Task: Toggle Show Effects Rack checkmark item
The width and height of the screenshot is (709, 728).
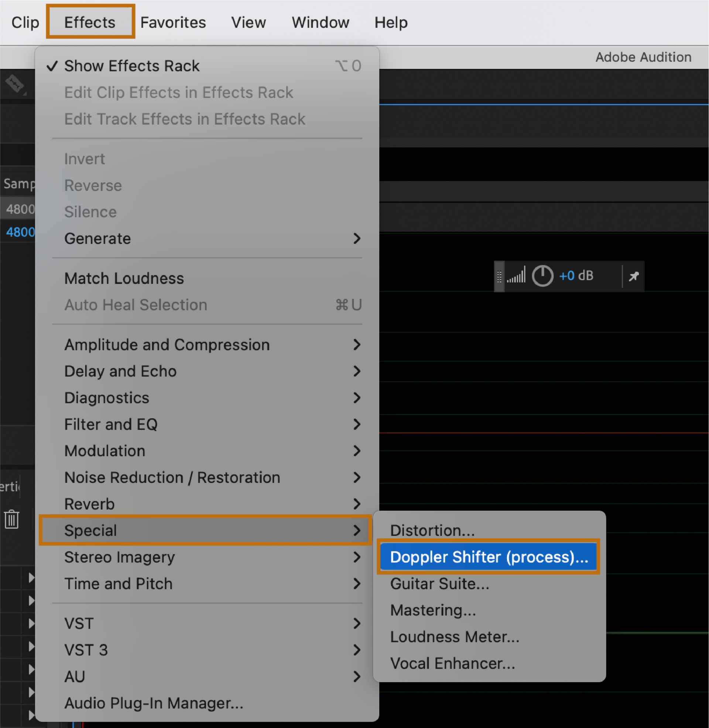Action: 132,66
